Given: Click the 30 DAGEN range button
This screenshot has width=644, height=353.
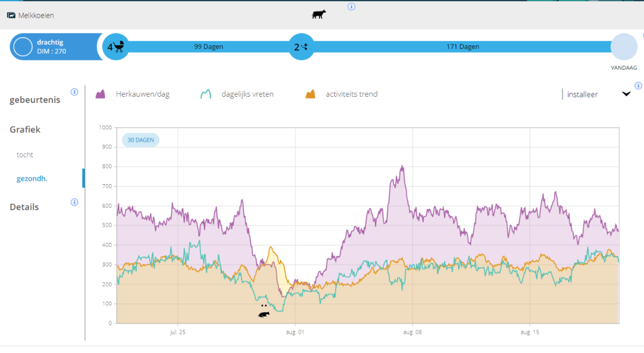Looking at the screenshot, I should pyautogui.click(x=140, y=140).
